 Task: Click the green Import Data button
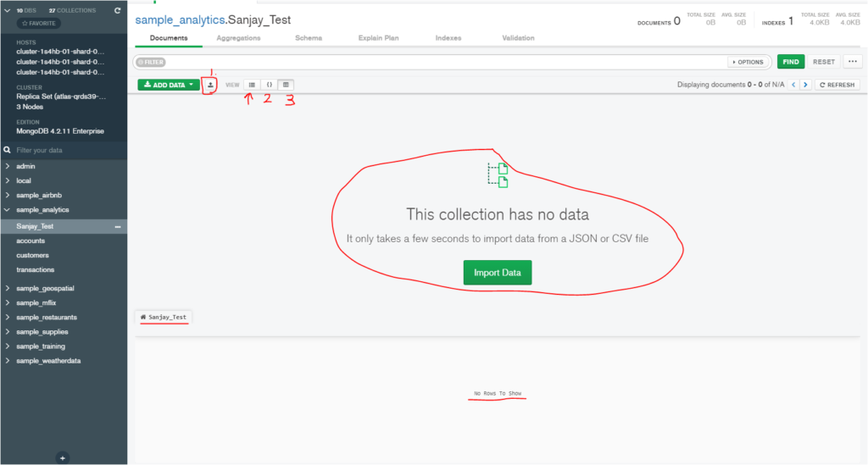(x=497, y=273)
